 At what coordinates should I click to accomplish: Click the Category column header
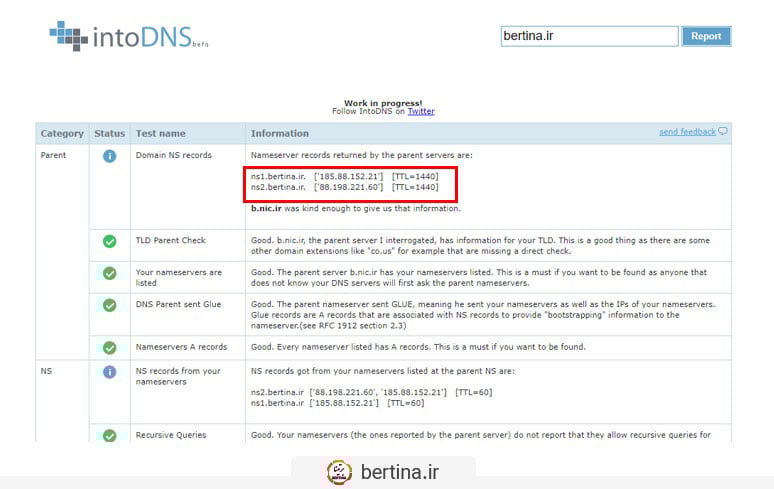click(62, 133)
